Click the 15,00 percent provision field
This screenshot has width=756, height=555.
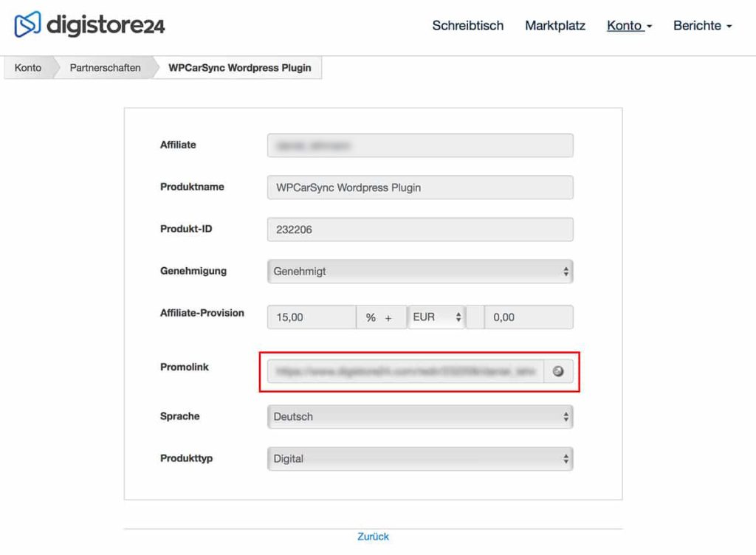click(x=312, y=317)
